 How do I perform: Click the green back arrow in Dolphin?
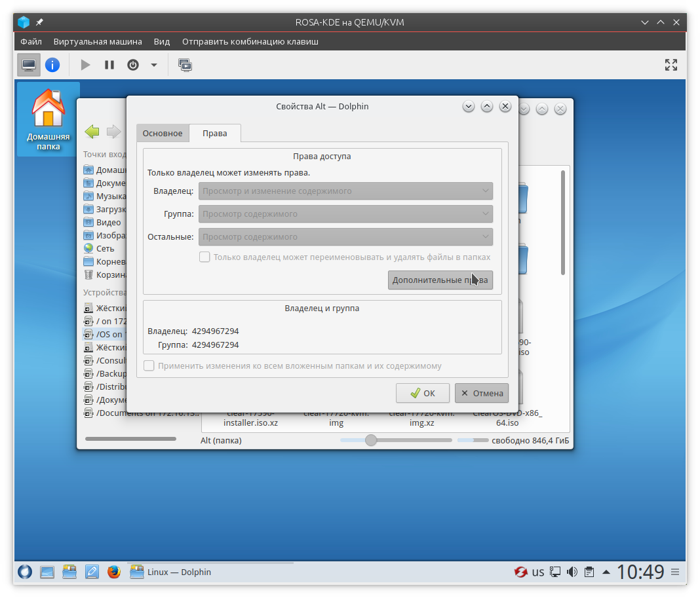click(x=92, y=132)
